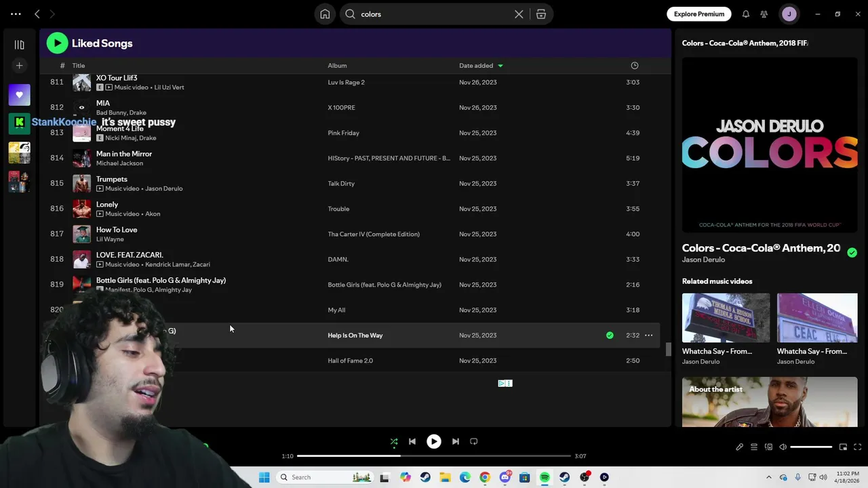868x488 pixels.
Task: Open artist link Lil Uzi Vert
Action: (169, 87)
